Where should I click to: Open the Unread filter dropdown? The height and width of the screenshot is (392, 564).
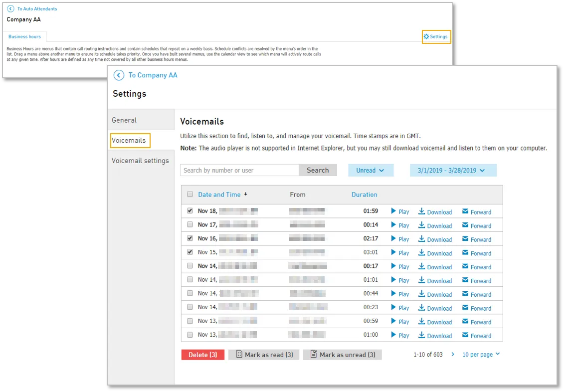(x=371, y=170)
